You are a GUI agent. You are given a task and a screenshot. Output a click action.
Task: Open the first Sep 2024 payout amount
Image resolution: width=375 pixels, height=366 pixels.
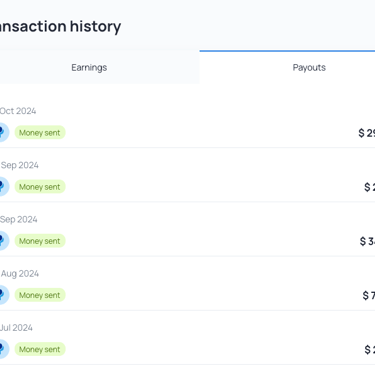pyautogui.click(x=369, y=187)
